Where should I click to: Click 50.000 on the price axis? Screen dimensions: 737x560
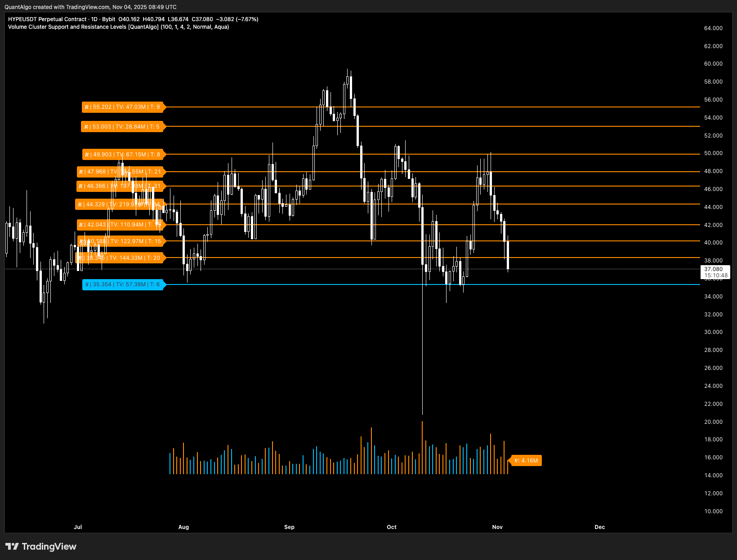tap(713, 153)
